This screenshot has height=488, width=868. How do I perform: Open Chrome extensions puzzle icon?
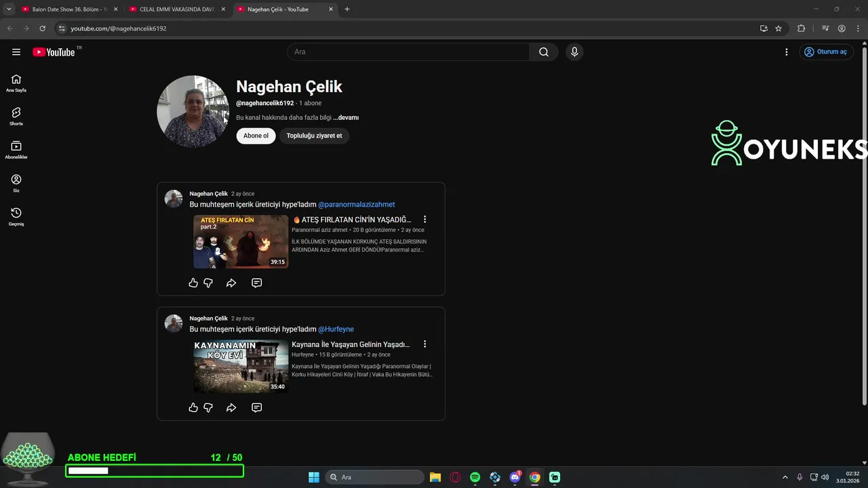coord(801,28)
